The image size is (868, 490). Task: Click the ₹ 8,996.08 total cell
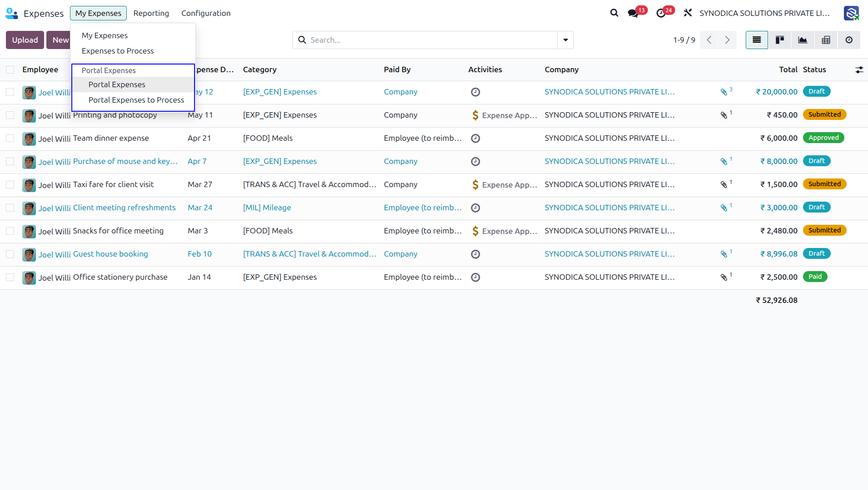(x=778, y=254)
